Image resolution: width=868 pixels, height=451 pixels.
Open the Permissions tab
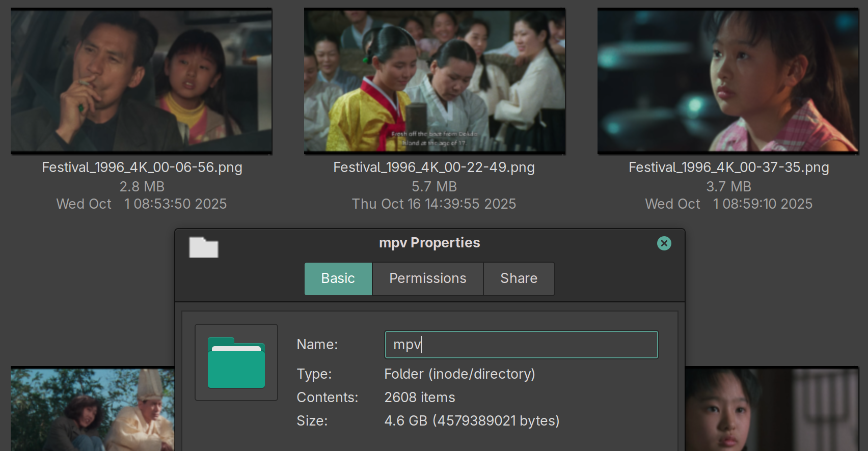[x=428, y=278]
